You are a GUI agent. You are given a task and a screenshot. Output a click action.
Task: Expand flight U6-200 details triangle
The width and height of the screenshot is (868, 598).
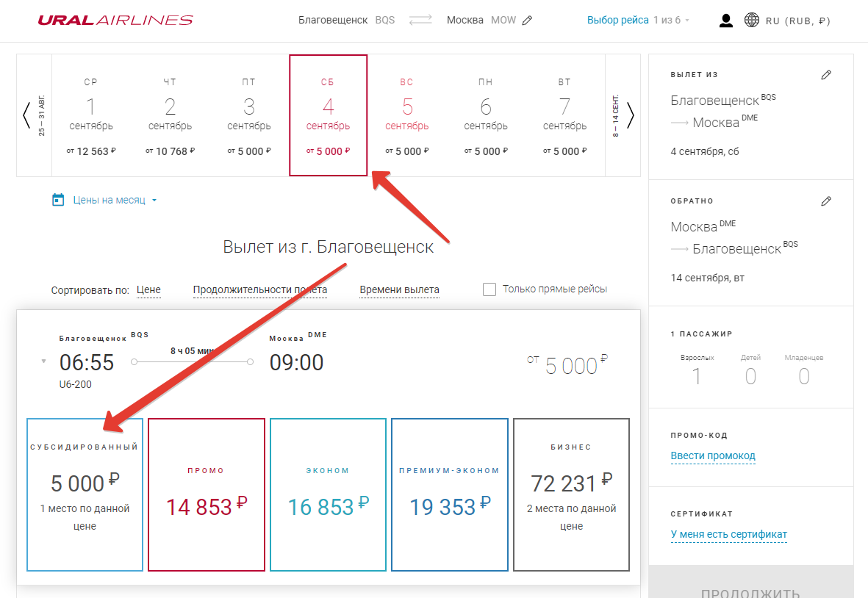43,361
